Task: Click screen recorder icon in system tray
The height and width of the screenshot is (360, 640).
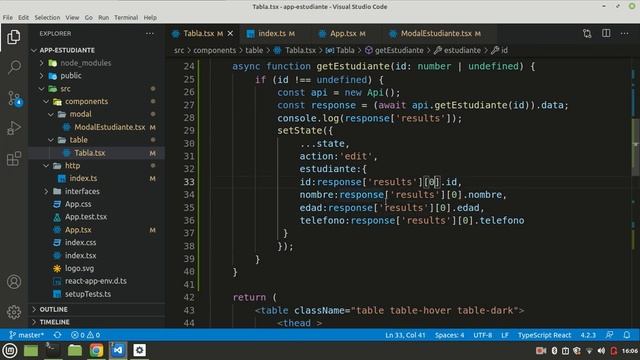Action: [x=540, y=351]
